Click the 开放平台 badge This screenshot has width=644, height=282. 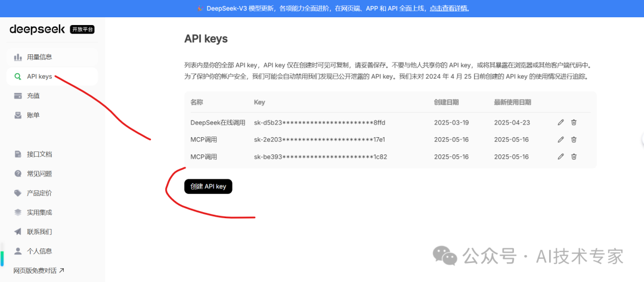tap(82, 30)
